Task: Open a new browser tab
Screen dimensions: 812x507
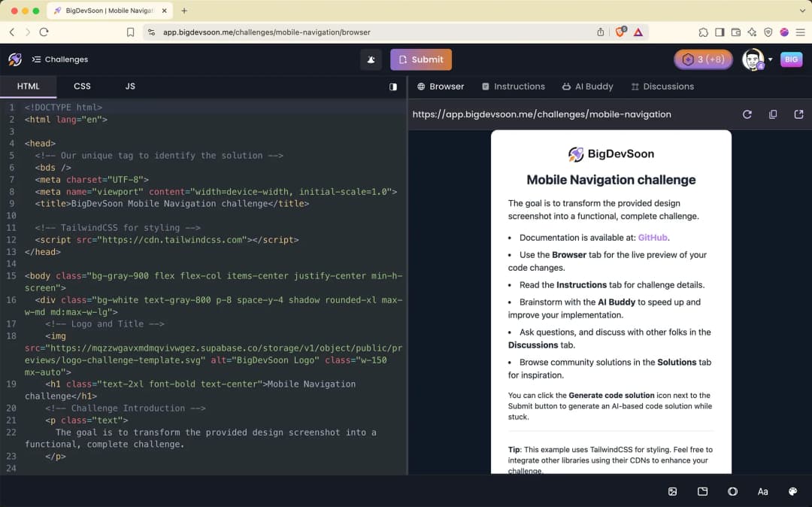Action: pos(184,11)
